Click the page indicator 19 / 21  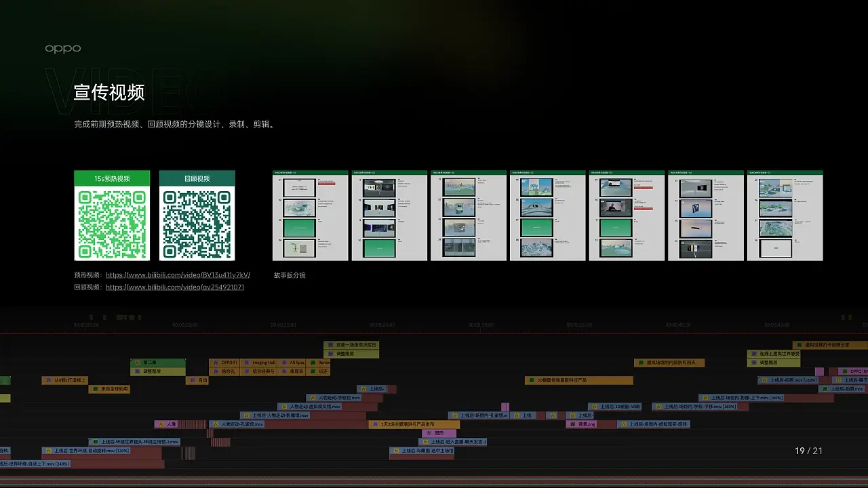pos(808,451)
